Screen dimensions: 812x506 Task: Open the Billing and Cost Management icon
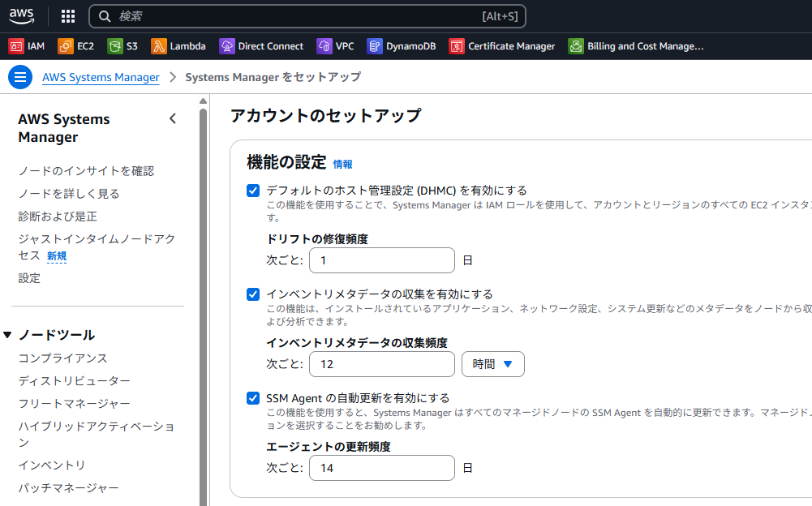click(576, 46)
